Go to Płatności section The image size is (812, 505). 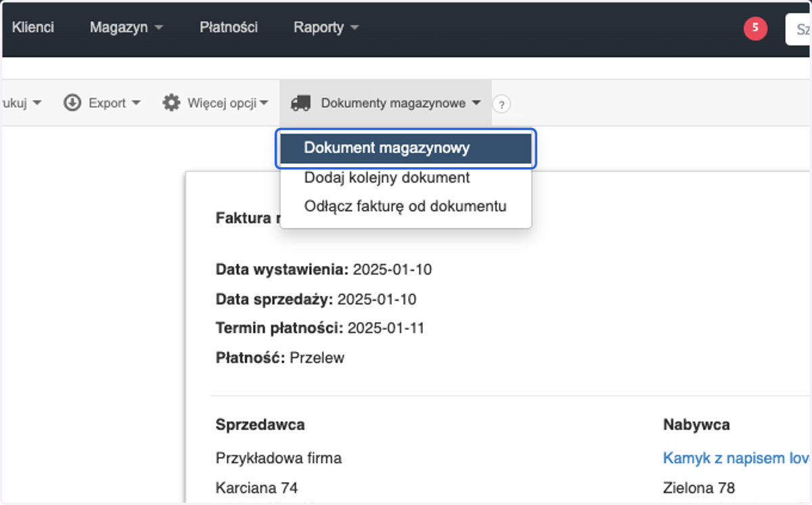[x=229, y=28]
